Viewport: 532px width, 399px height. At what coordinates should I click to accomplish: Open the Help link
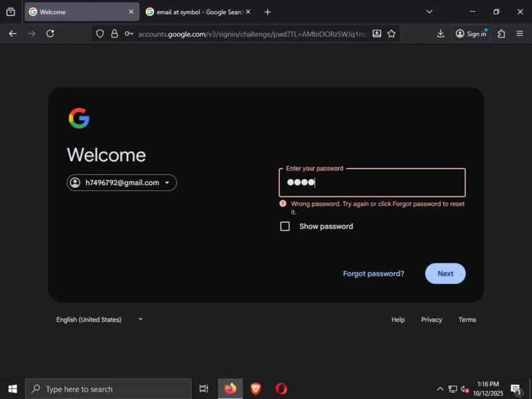[x=398, y=320]
